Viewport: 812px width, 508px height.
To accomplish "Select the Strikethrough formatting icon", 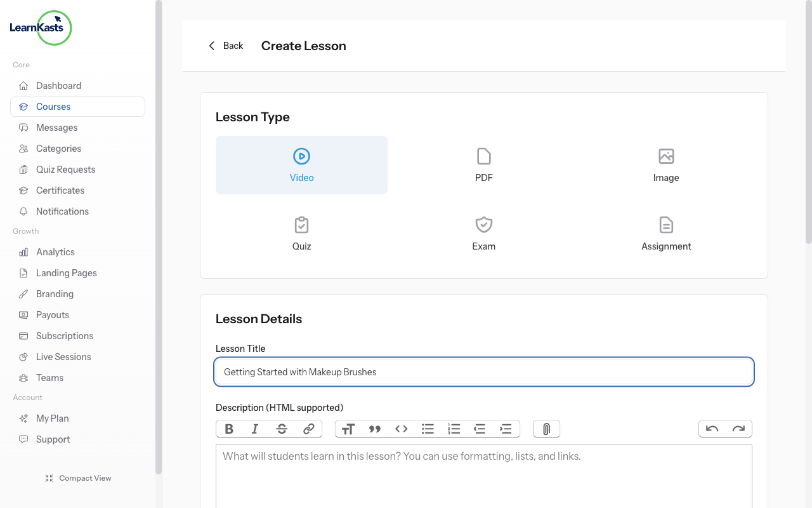I will coord(280,429).
